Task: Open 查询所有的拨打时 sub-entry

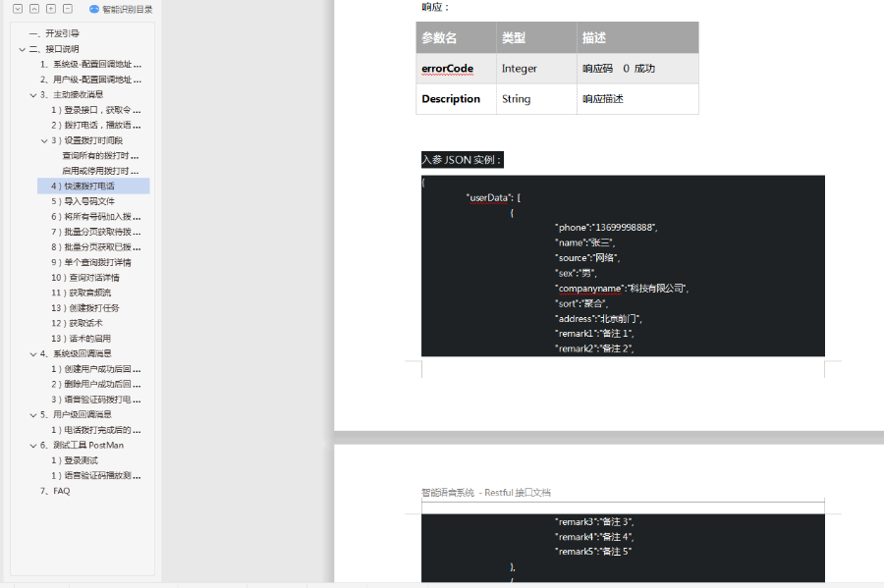Action: 100,155
